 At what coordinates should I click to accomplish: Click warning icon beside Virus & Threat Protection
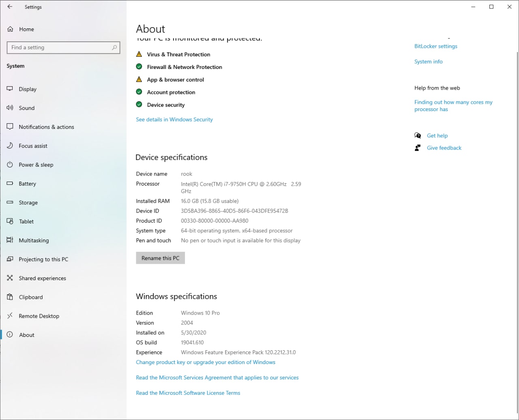[x=139, y=54]
